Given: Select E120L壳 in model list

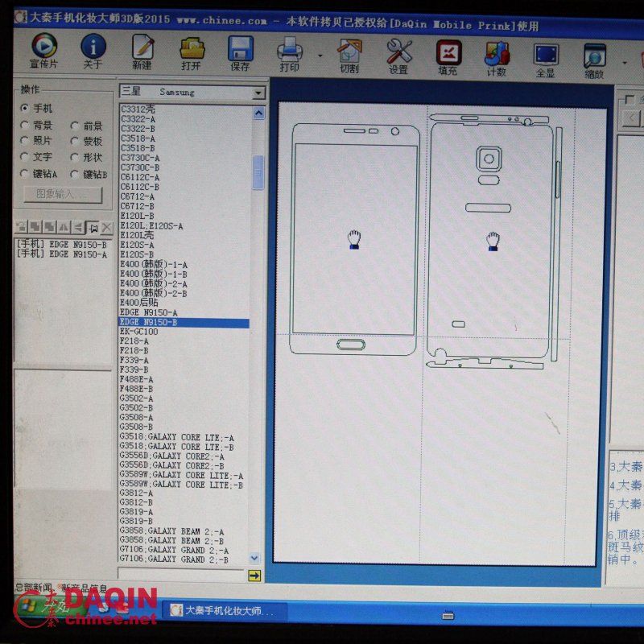Looking at the screenshot, I should tap(137, 235).
